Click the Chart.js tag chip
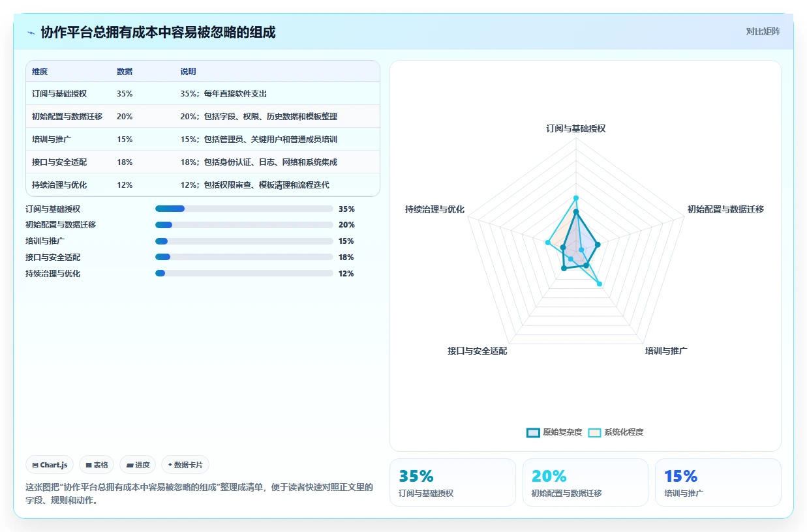 (50, 465)
